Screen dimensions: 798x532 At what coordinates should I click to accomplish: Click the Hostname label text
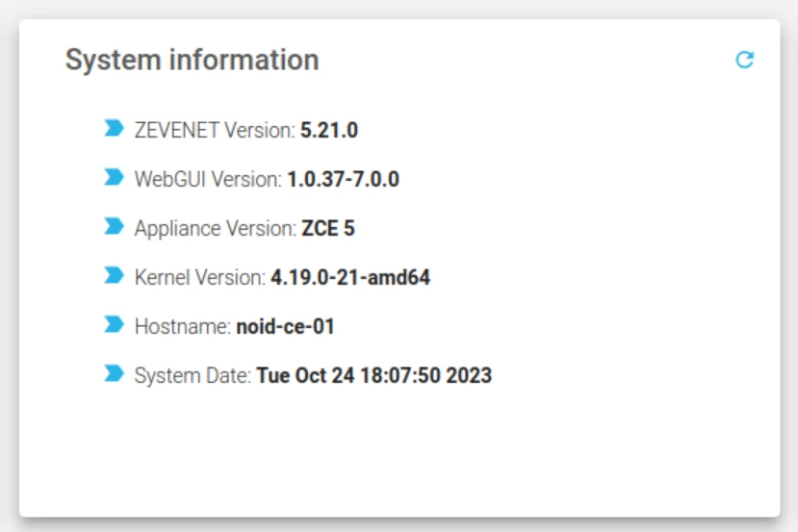tap(183, 327)
